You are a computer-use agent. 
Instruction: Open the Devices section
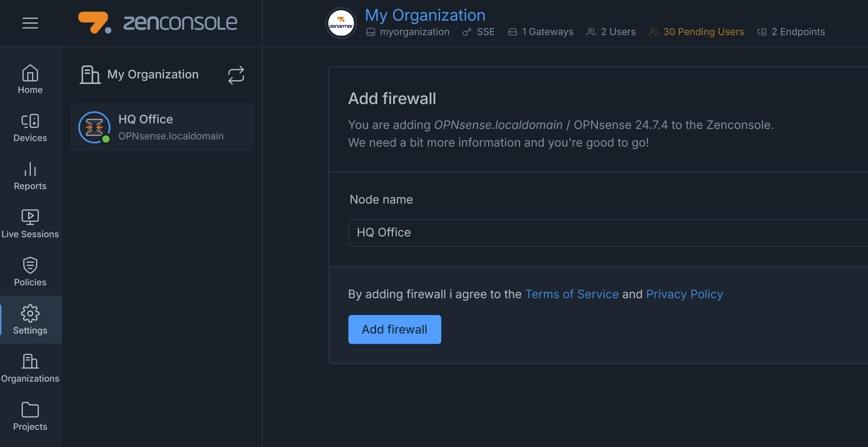(30, 128)
